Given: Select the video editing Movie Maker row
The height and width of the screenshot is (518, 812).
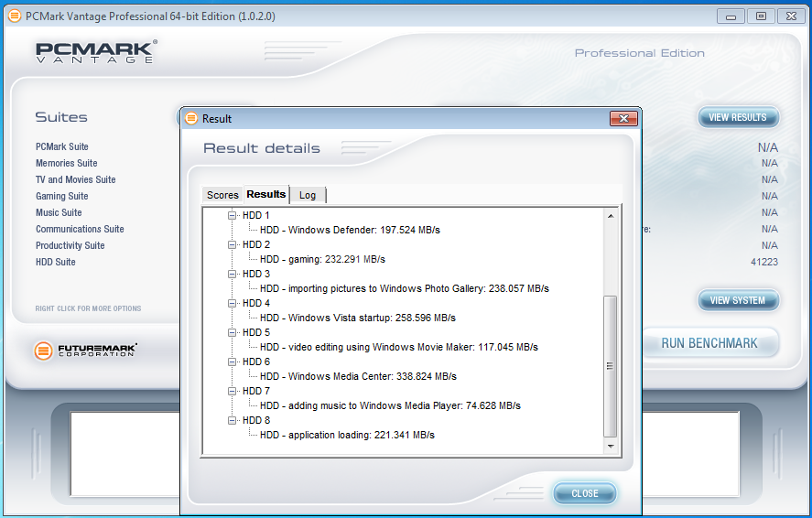Looking at the screenshot, I should click(399, 347).
